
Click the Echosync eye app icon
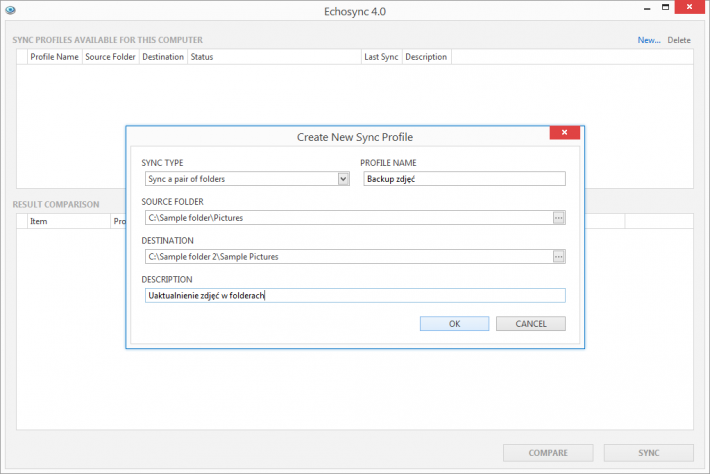coord(10,10)
